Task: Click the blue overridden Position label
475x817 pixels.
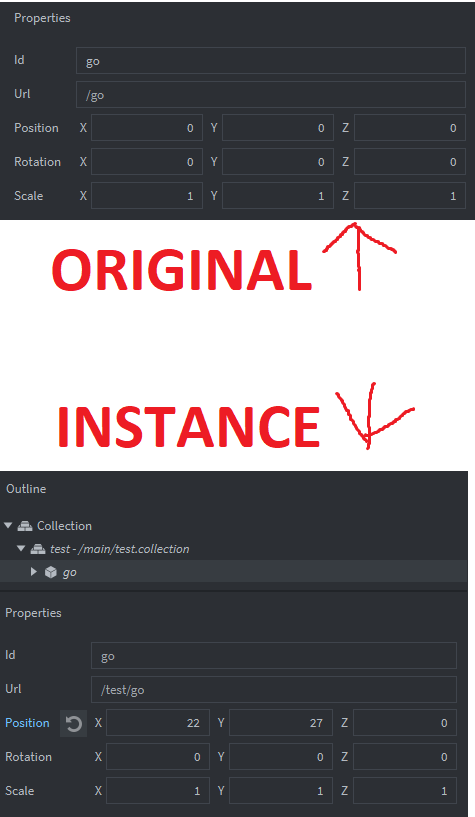Action: 27,723
